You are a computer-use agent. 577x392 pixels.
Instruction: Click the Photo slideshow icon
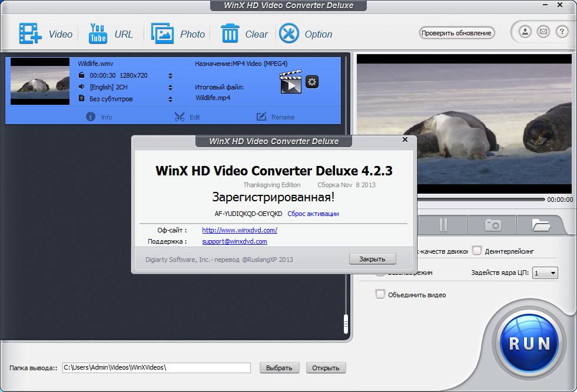coord(163,34)
